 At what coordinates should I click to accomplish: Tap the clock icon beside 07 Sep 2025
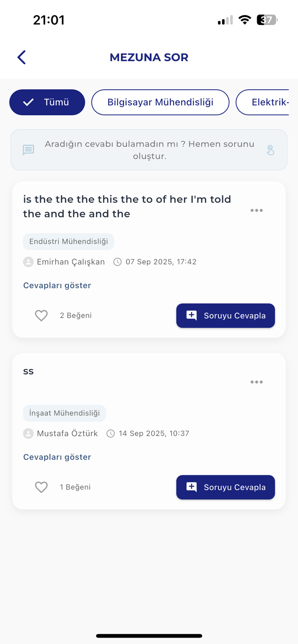[117, 262]
